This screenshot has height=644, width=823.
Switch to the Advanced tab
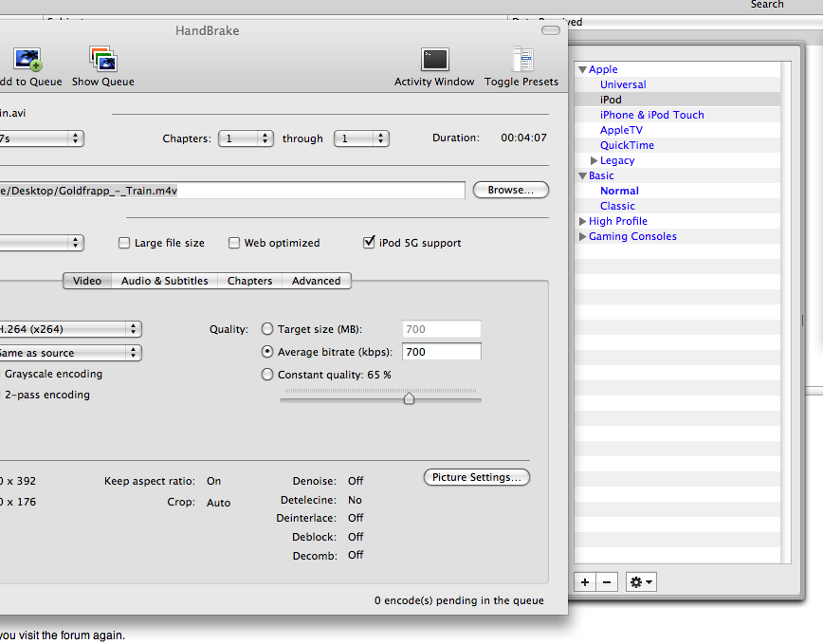pyautogui.click(x=317, y=281)
